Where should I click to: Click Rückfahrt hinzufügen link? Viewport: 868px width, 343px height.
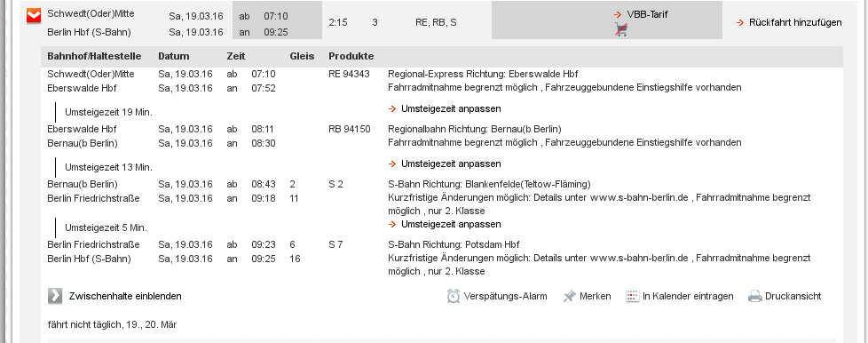pos(795,23)
